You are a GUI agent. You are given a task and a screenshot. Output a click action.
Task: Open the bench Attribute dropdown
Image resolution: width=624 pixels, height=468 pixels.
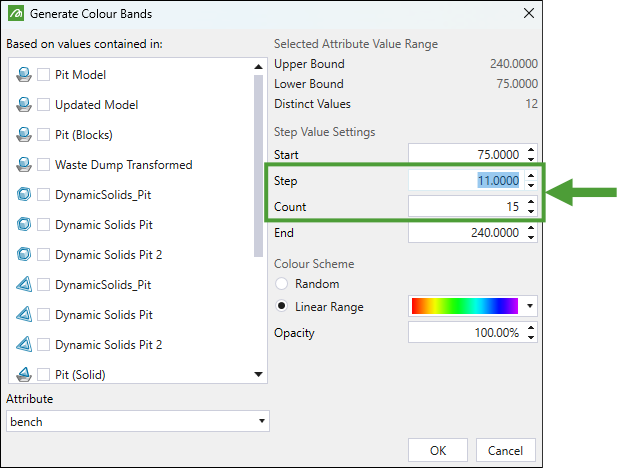pos(138,421)
